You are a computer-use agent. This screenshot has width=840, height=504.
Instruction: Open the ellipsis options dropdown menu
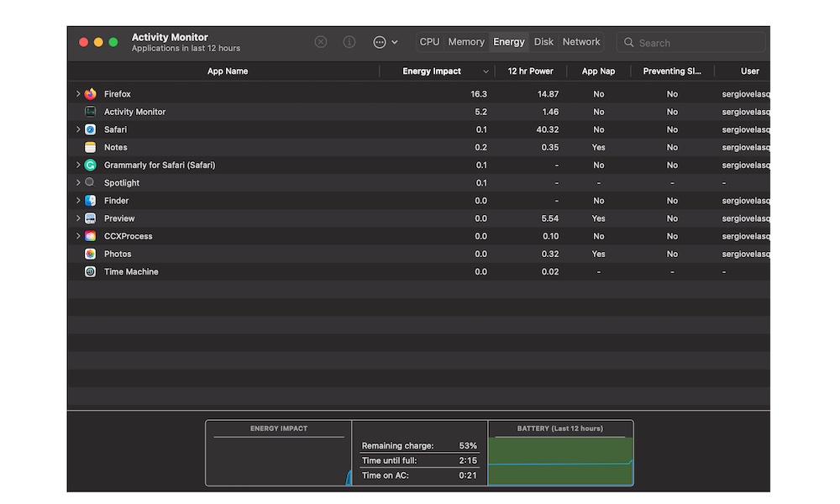[386, 42]
